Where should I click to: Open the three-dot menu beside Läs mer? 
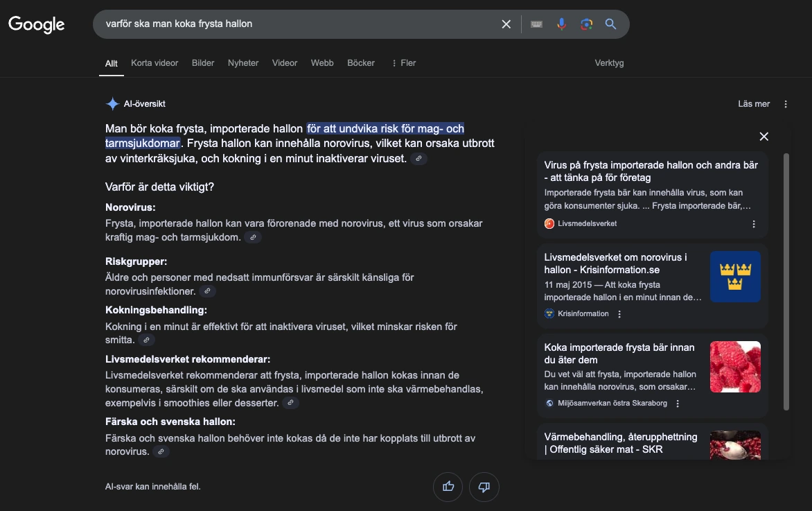(x=785, y=103)
